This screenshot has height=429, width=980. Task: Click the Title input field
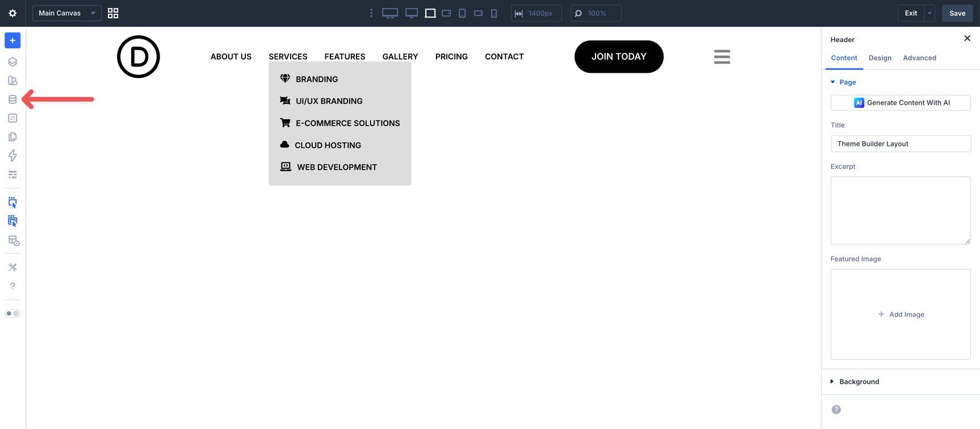click(901, 144)
